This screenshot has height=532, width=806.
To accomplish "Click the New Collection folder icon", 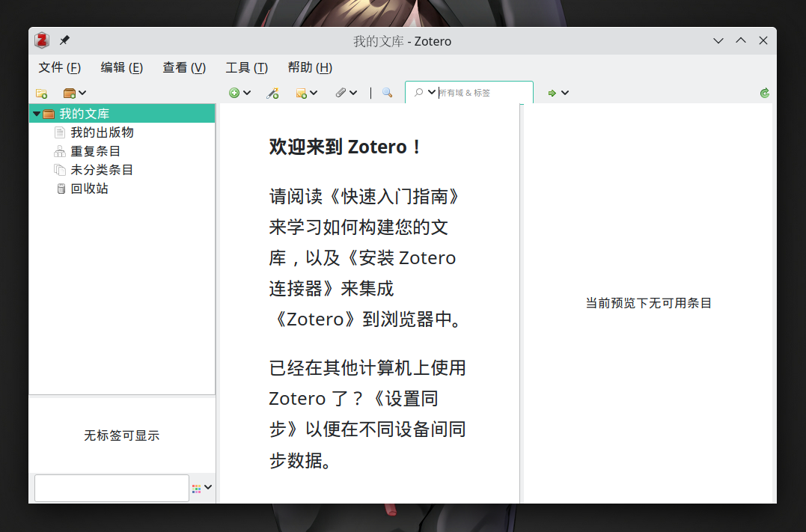I will (x=42, y=93).
